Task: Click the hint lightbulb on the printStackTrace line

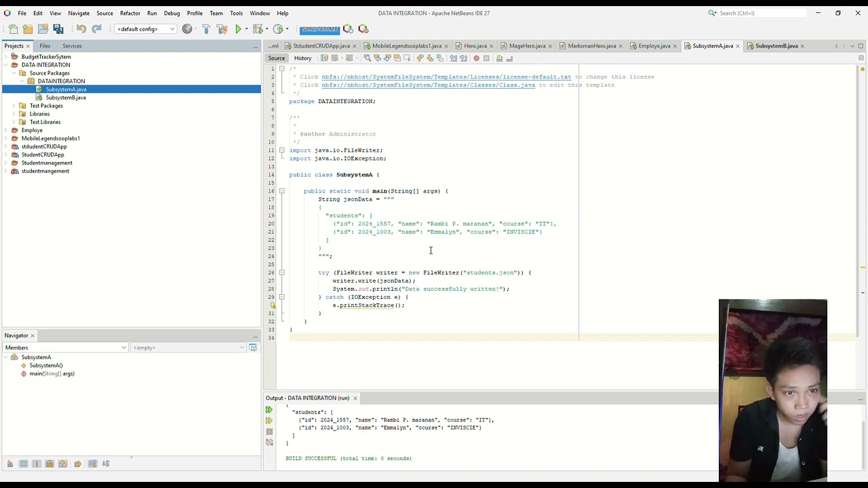Action: [x=273, y=305]
